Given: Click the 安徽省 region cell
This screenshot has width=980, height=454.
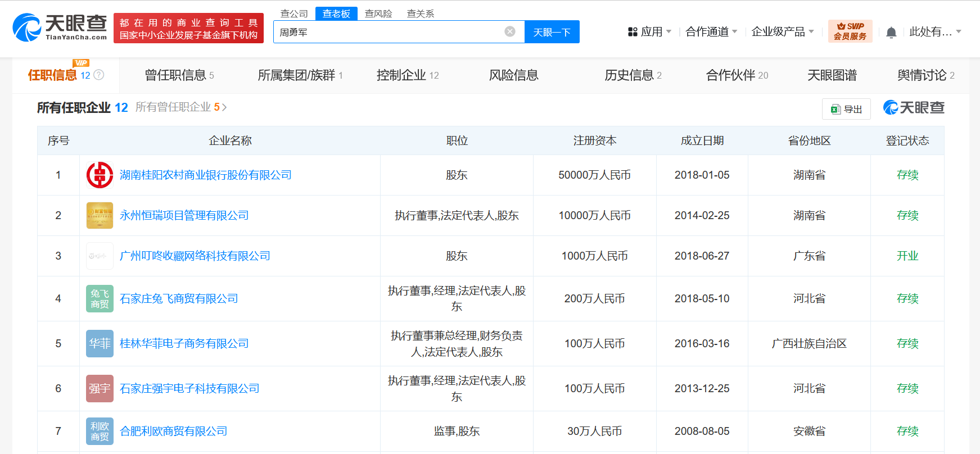Looking at the screenshot, I should tap(809, 431).
